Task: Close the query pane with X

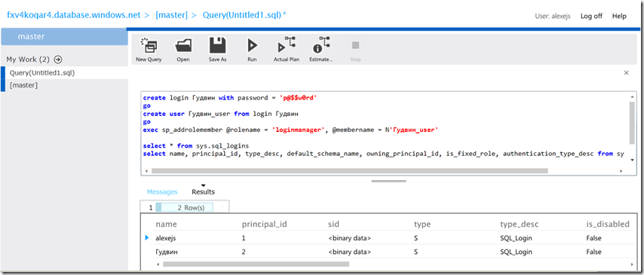Action: (627, 72)
